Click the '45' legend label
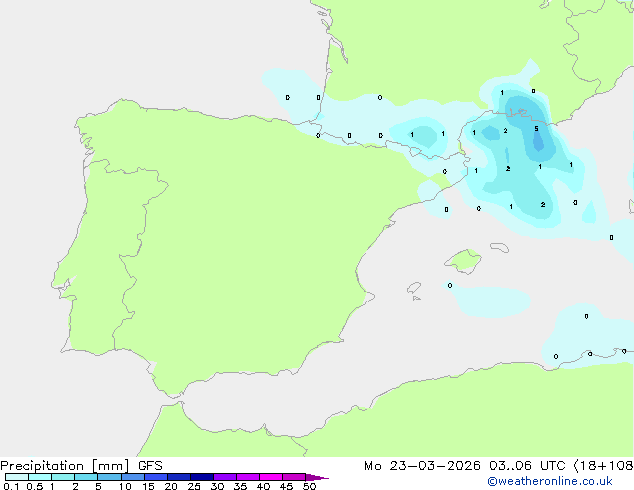 coord(286,486)
